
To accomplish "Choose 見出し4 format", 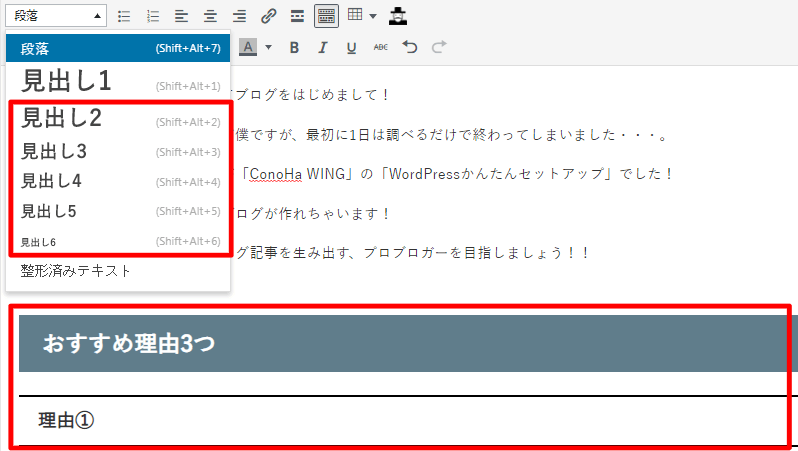I will pos(118,181).
